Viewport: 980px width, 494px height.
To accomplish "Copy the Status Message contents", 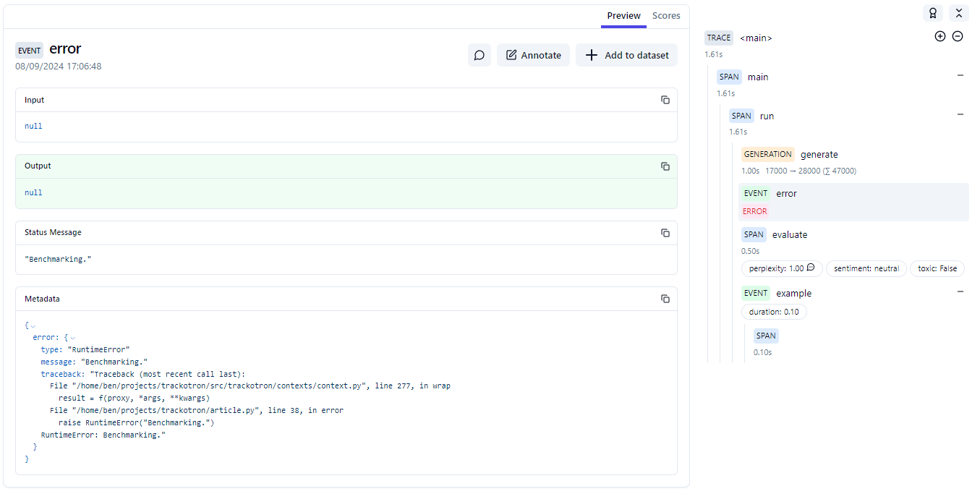I will (665, 233).
